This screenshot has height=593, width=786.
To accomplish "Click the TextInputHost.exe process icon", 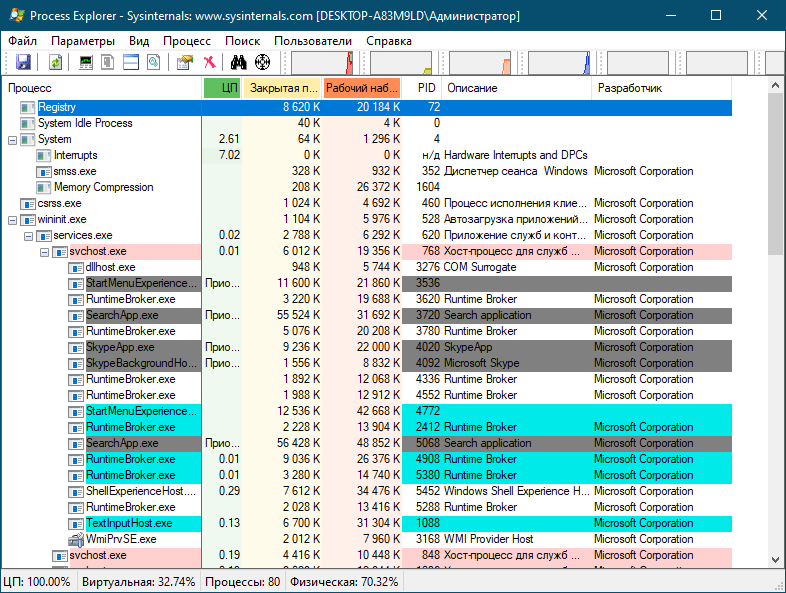I will pyautogui.click(x=76, y=523).
